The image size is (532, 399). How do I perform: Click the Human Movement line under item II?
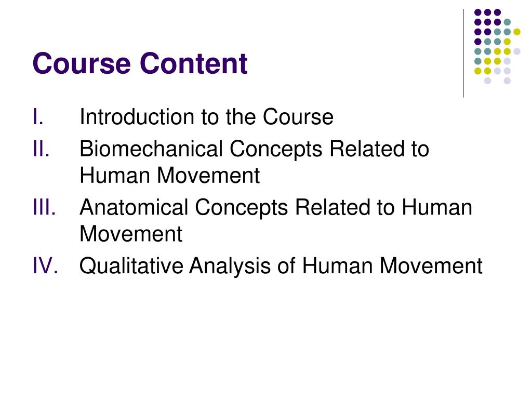coord(170,176)
